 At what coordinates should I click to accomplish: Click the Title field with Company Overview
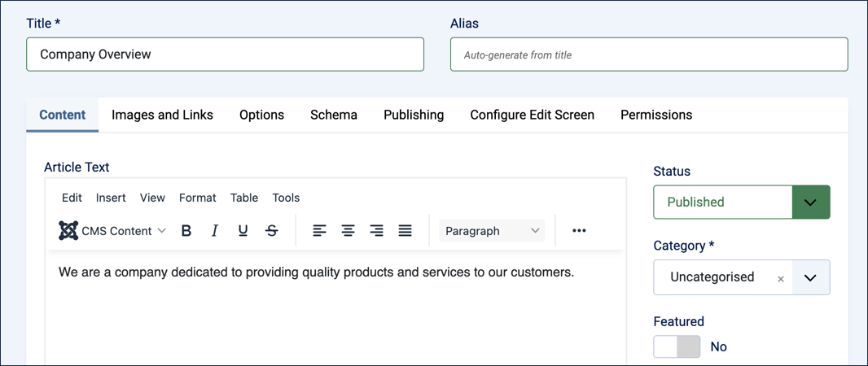(x=226, y=54)
